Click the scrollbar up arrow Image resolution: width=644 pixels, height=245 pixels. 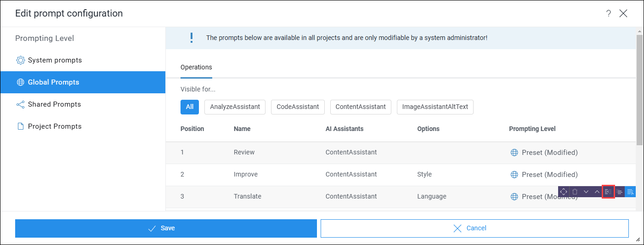[x=639, y=31]
